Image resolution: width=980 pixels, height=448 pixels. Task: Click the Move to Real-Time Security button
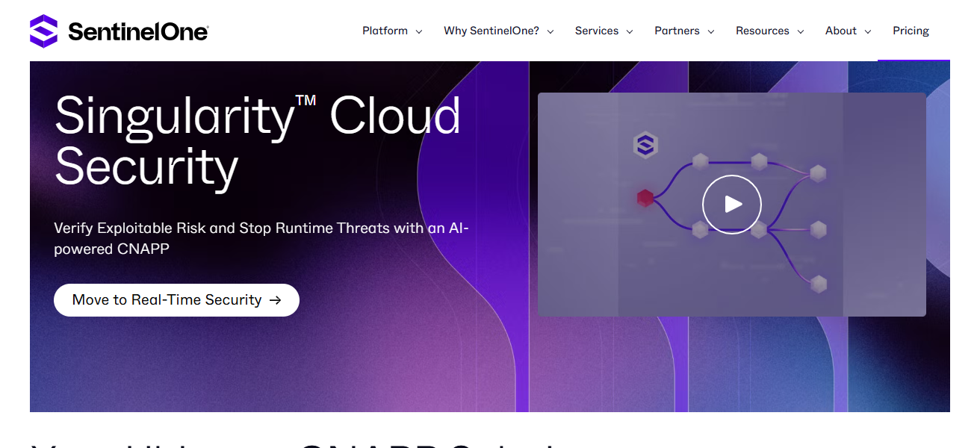tap(176, 299)
